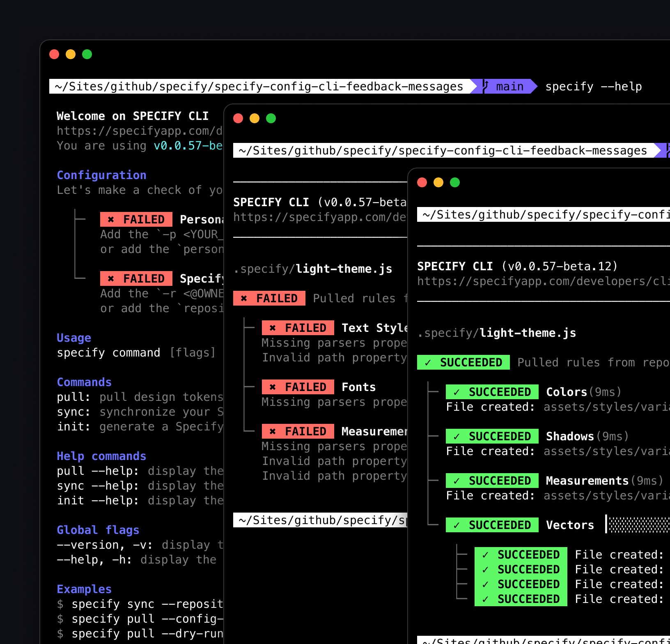Click the File created line under Colors

click(558, 407)
